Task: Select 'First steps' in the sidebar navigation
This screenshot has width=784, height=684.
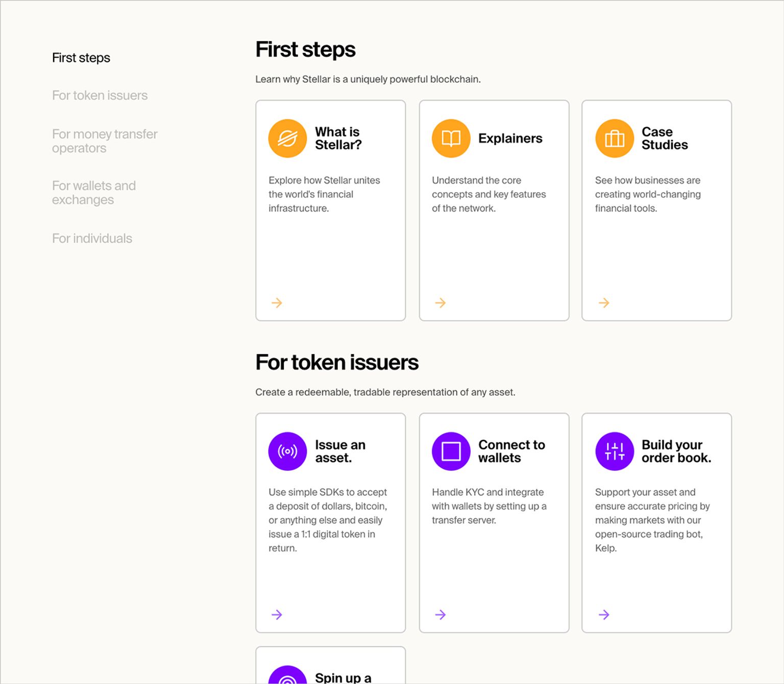Action: 81,58
